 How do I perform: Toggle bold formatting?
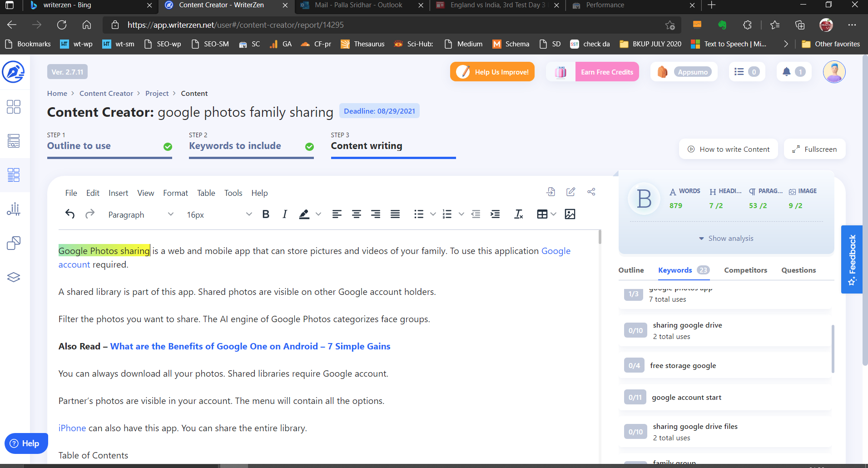[x=266, y=214]
